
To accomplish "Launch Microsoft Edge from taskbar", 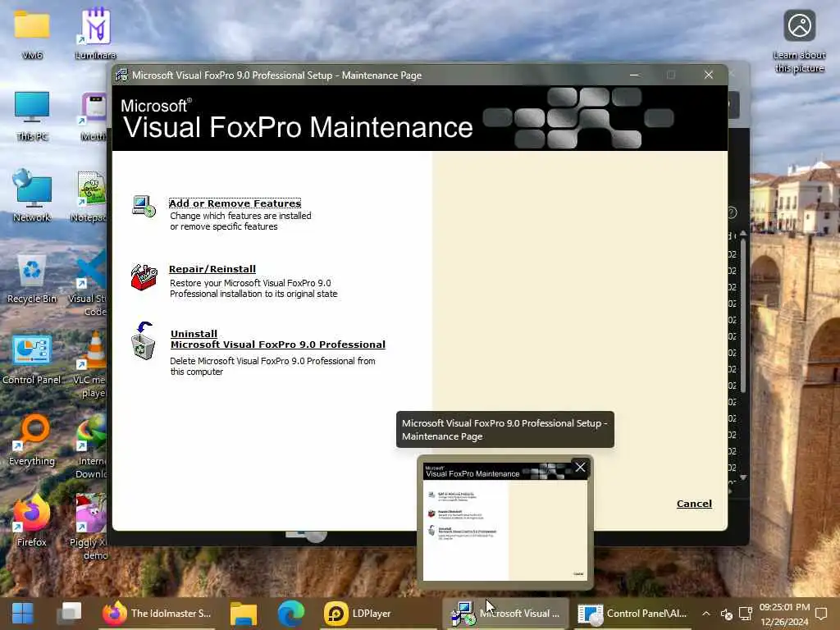I will [291, 614].
